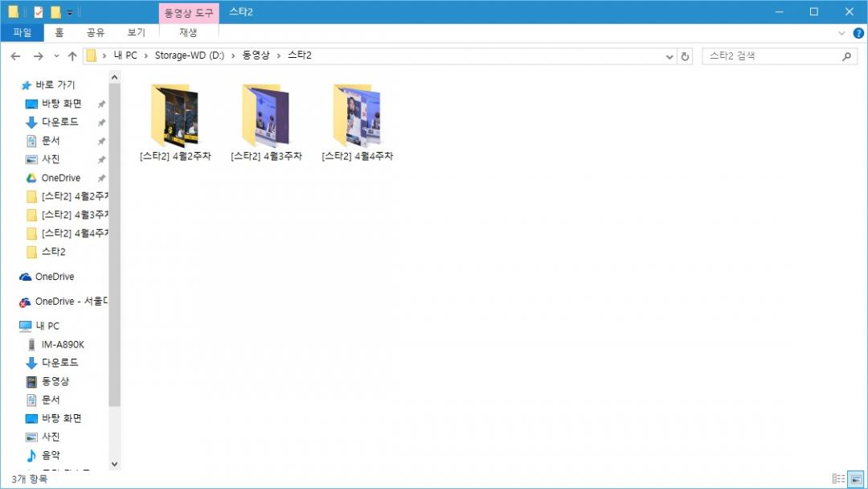868x489 pixels.
Task: Select the [스타2] 4월3주차 folder thumbnail
Action: [266, 115]
